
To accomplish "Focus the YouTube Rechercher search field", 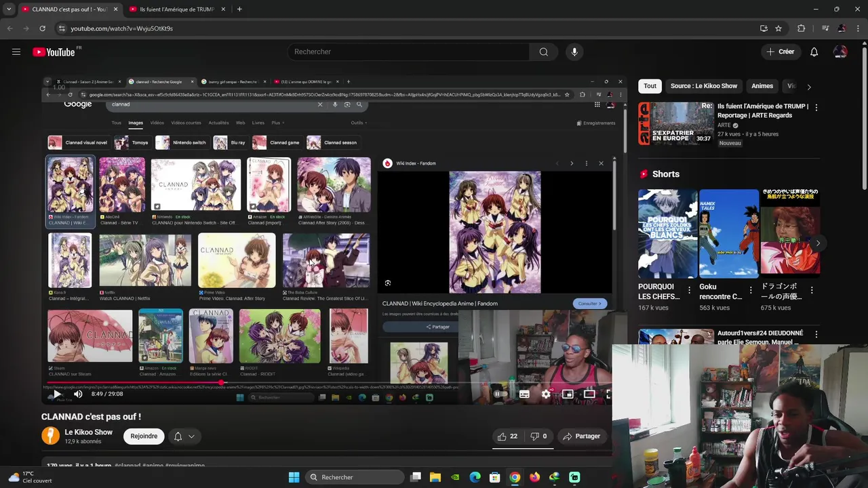I will [409, 52].
